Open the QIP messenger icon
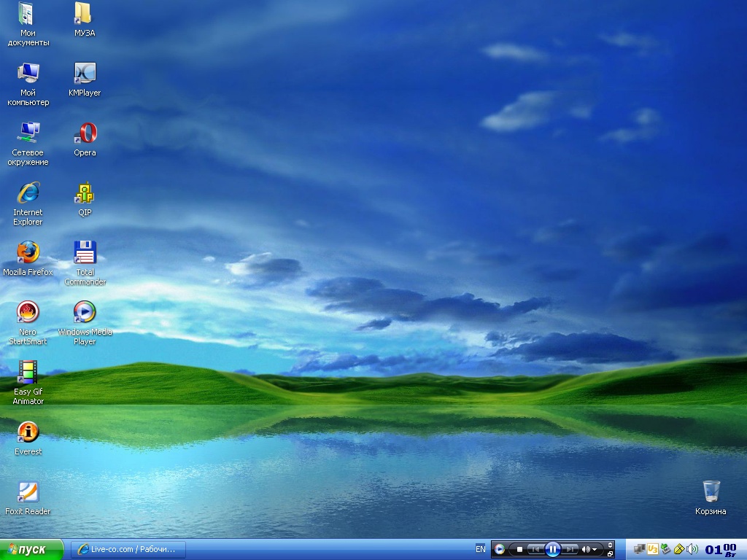The image size is (747, 560). pos(85,194)
